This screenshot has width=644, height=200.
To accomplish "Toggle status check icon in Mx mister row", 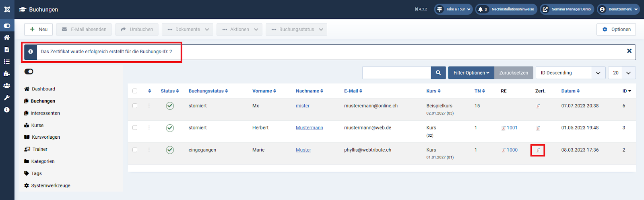I will click(x=170, y=106).
